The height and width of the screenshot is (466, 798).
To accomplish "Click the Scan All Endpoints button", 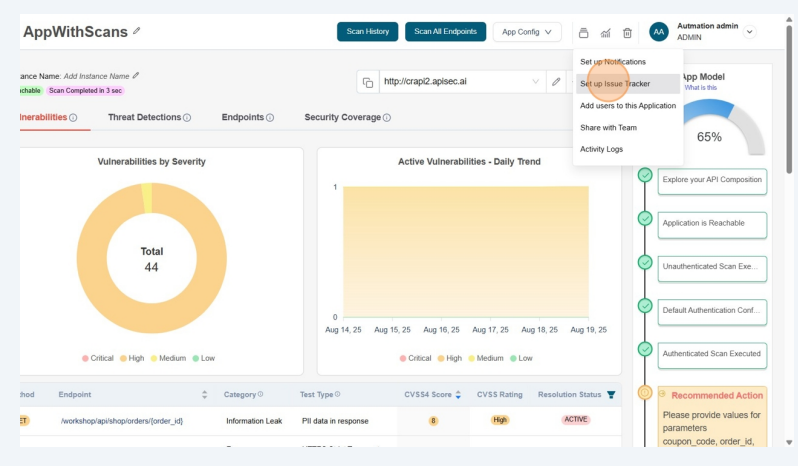I will coord(445,32).
